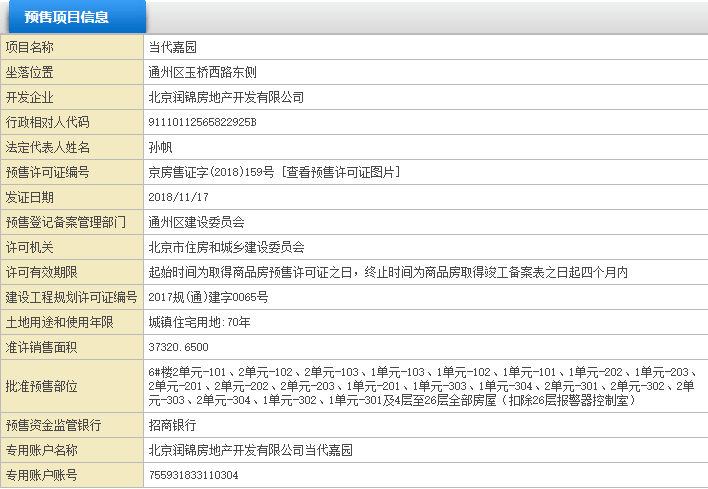Click the 行政相对人代码 label
Screen dimensions: 708x489
47,122
